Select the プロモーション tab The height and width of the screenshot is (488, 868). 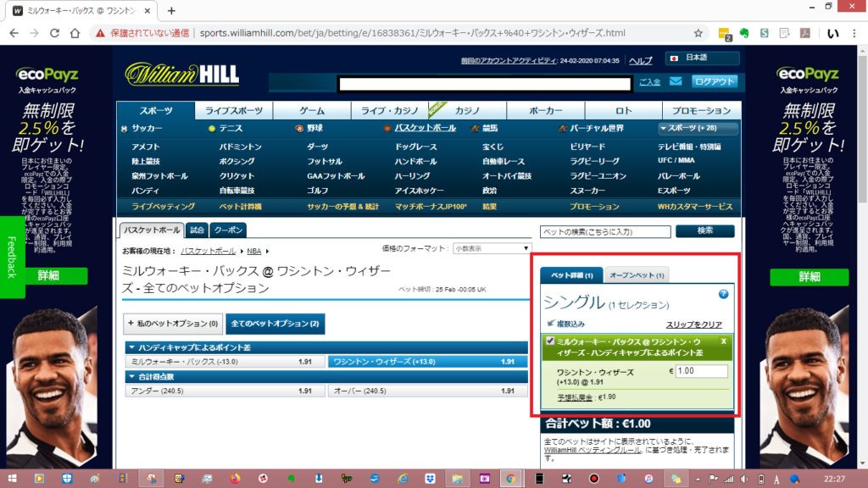click(701, 111)
